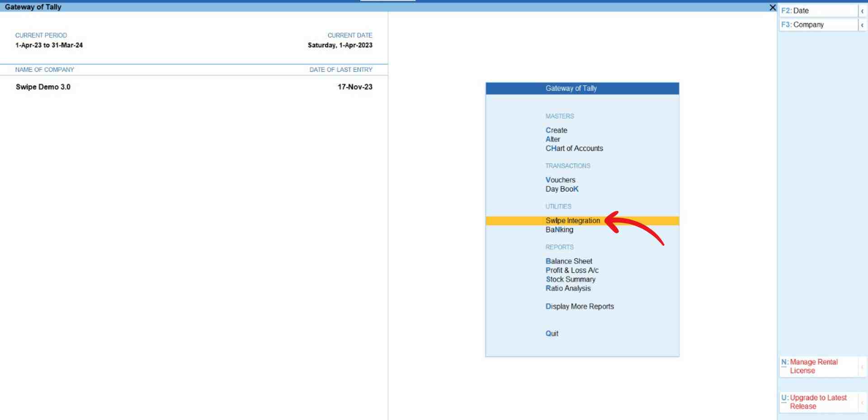Open Banking under Utilities

(x=559, y=229)
